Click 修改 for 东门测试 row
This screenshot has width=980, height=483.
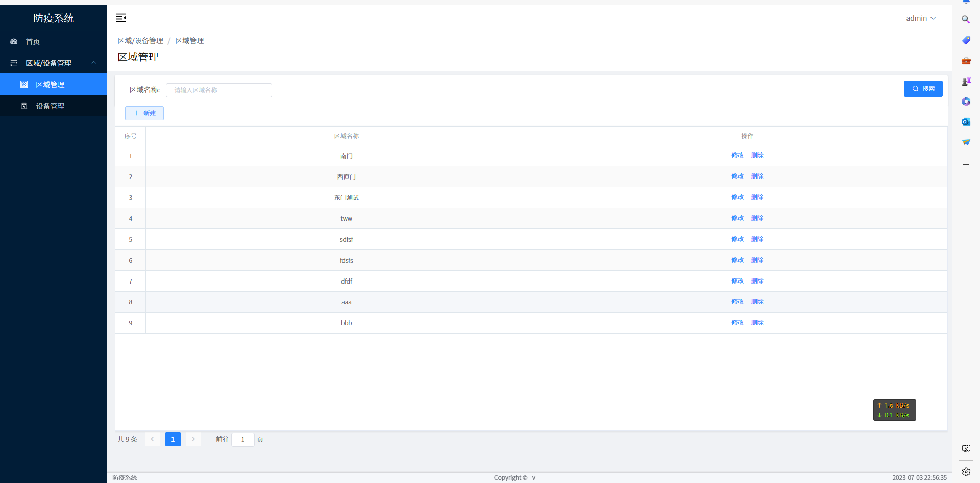[x=738, y=197]
